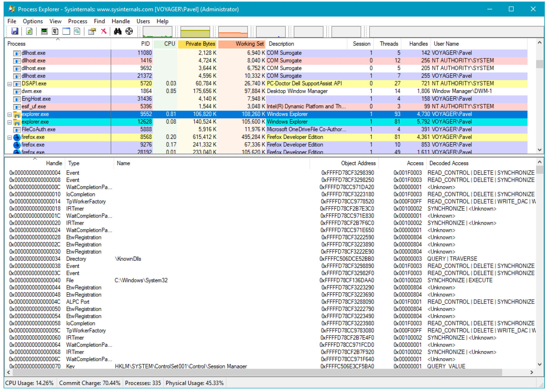548x392 pixels.
Task: Click the View DLLs/Handles toolbar icon
Action: [77, 31]
